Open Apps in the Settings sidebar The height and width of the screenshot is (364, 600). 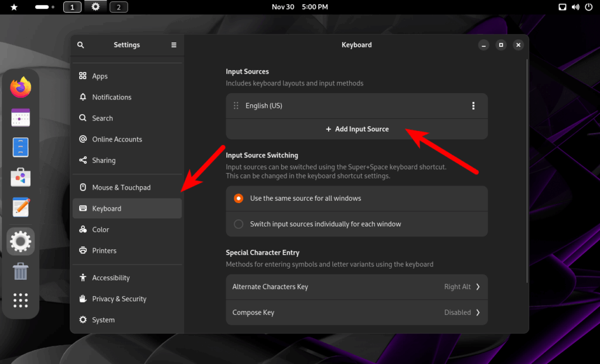tap(127, 76)
